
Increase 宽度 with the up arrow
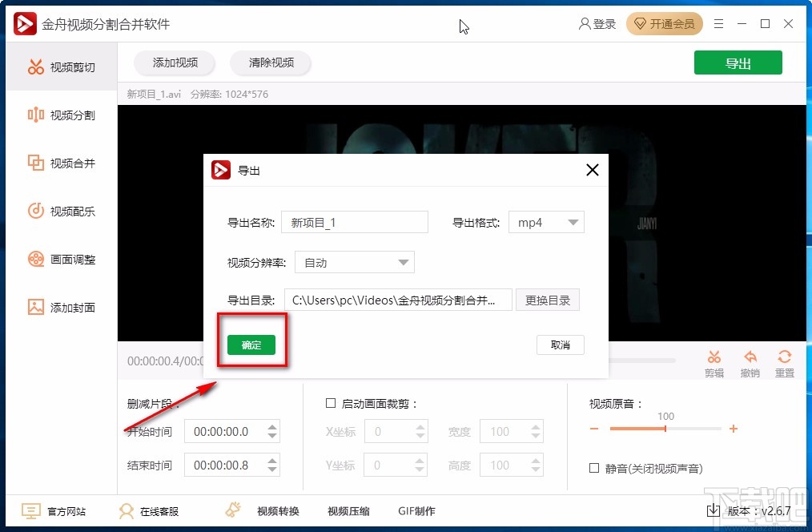536,427
